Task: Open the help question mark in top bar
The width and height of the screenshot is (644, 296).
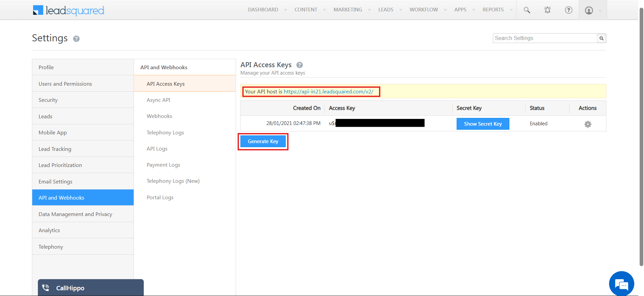Action: 568,10
